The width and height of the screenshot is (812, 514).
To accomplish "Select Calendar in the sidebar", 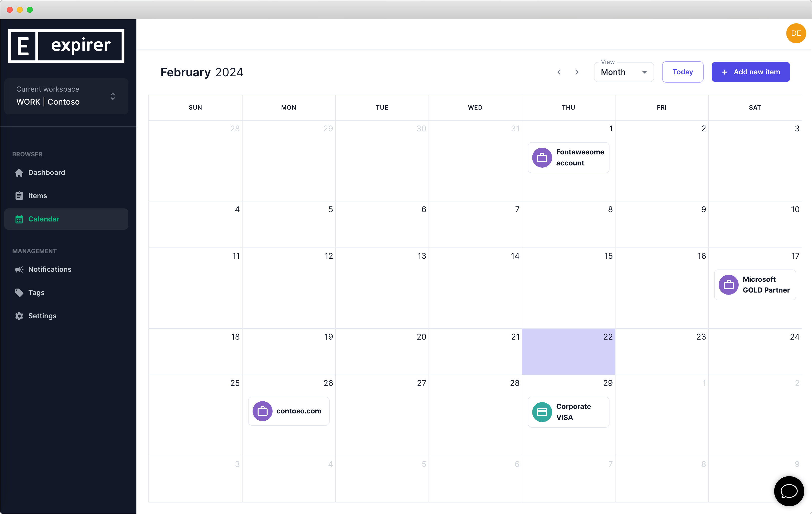I will pos(44,219).
